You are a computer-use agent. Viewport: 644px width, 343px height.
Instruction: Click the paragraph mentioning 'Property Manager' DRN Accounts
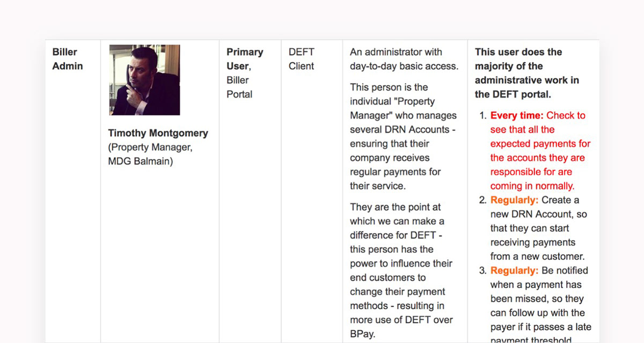[x=403, y=137]
